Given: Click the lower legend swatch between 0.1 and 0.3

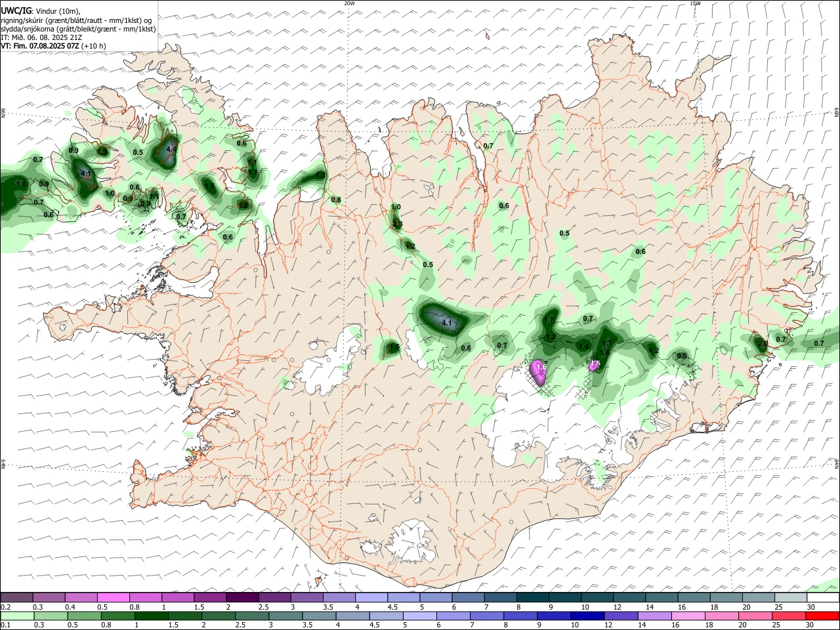Looking at the screenshot, I should pos(18,616).
